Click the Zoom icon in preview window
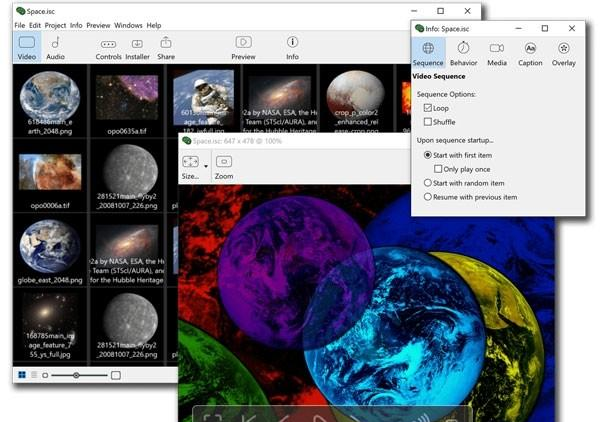This screenshot has width=600, height=422. (x=224, y=161)
